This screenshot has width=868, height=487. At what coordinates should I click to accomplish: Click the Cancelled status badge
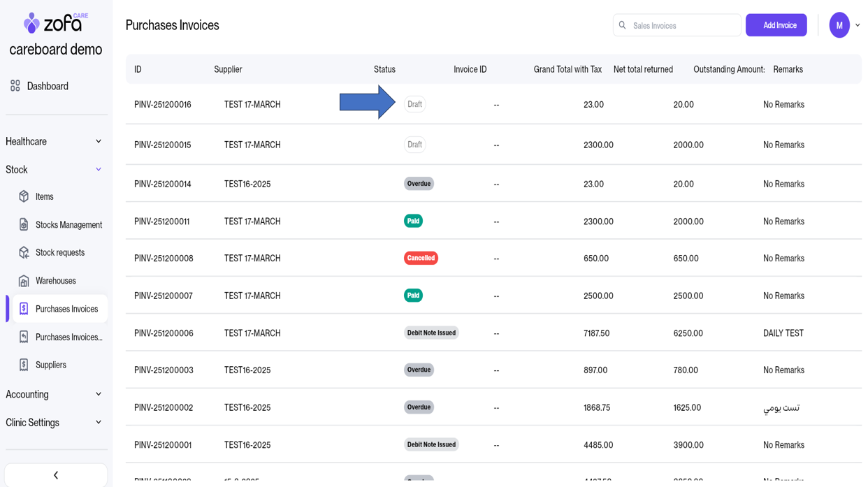coord(421,258)
